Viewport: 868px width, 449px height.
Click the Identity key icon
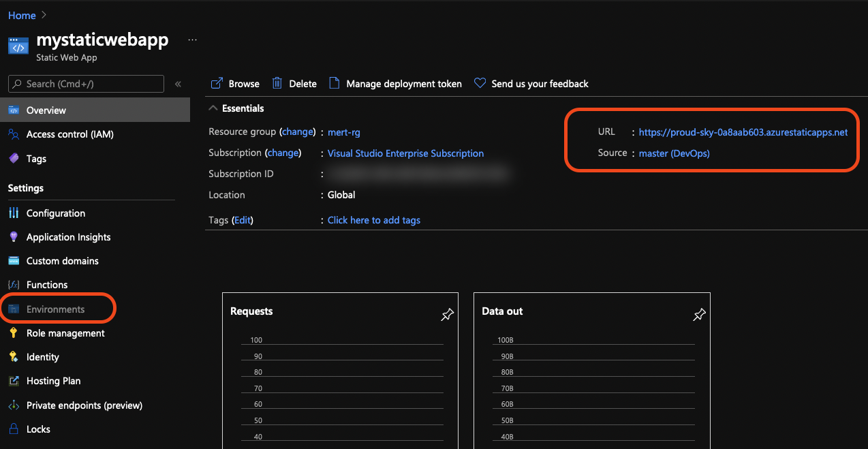pyautogui.click(x=14, y=357)
